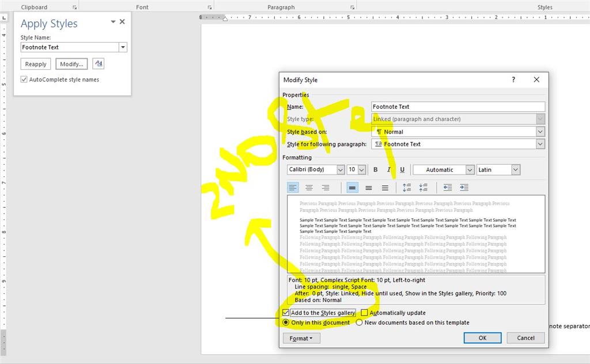This screenshot has height=364, width=590.
Task: Open Clipboard group dialog launcher
Action: 74,7
